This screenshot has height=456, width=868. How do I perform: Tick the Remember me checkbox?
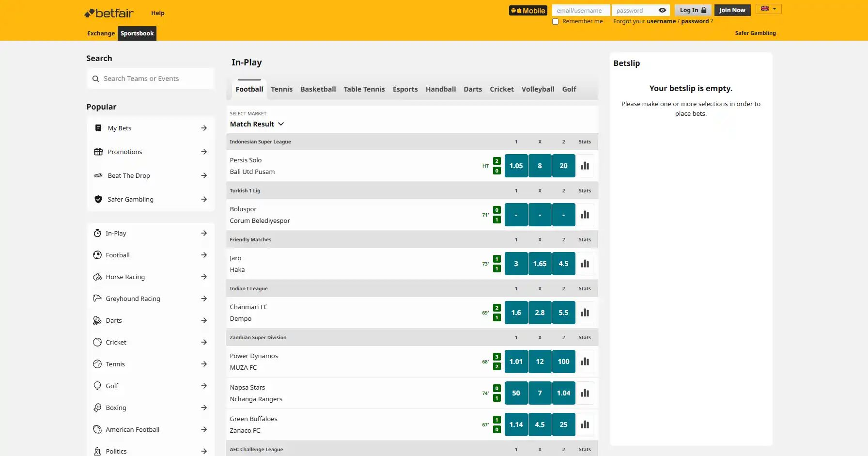point(556,21)
